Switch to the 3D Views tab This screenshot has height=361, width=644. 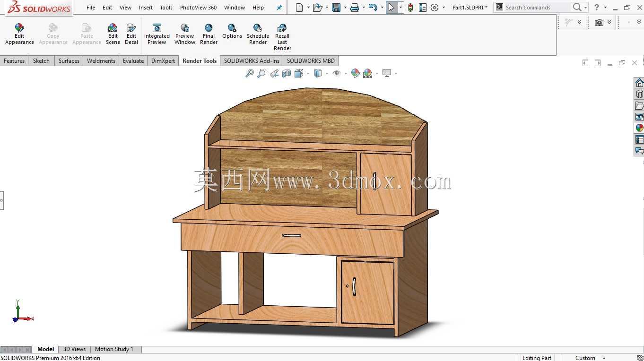coord(75,349)
